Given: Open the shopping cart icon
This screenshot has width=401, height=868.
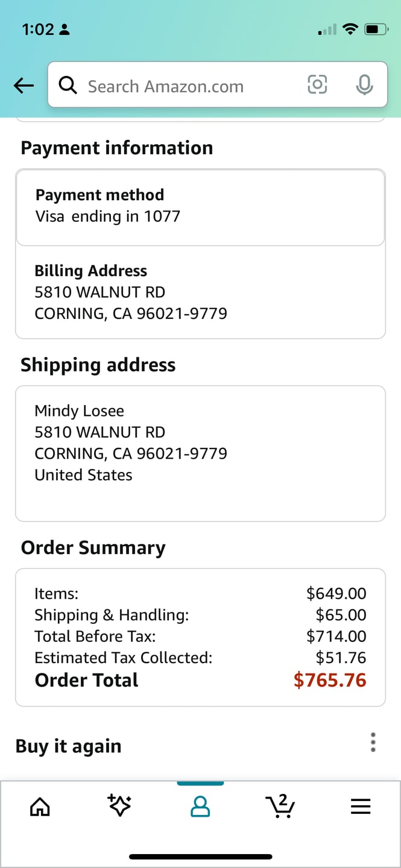Looking at the screenshot, I should (280, 806).
